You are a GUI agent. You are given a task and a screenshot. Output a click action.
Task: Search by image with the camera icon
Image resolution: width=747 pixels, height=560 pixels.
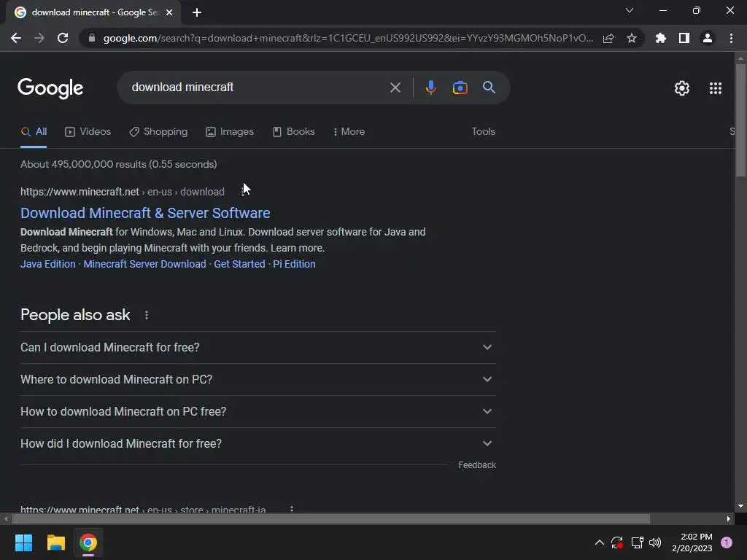pyautogui.click(x=460, y=87)
